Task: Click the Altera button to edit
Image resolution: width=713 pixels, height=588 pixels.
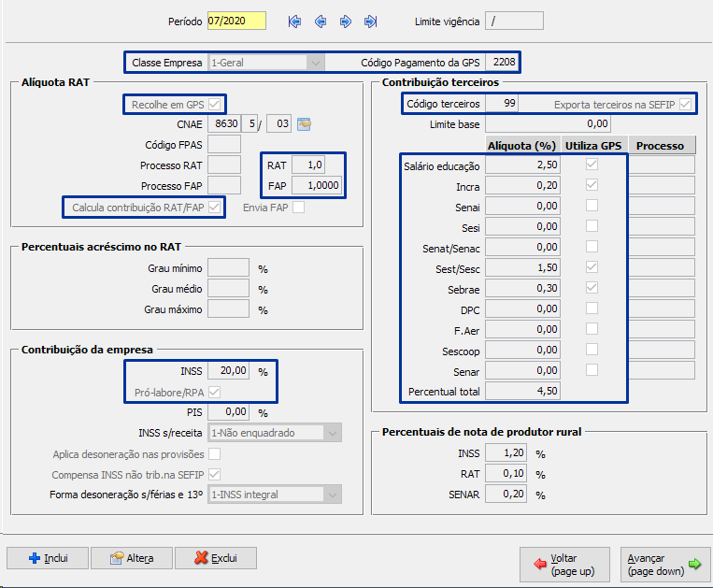Action: coord(132,558)
